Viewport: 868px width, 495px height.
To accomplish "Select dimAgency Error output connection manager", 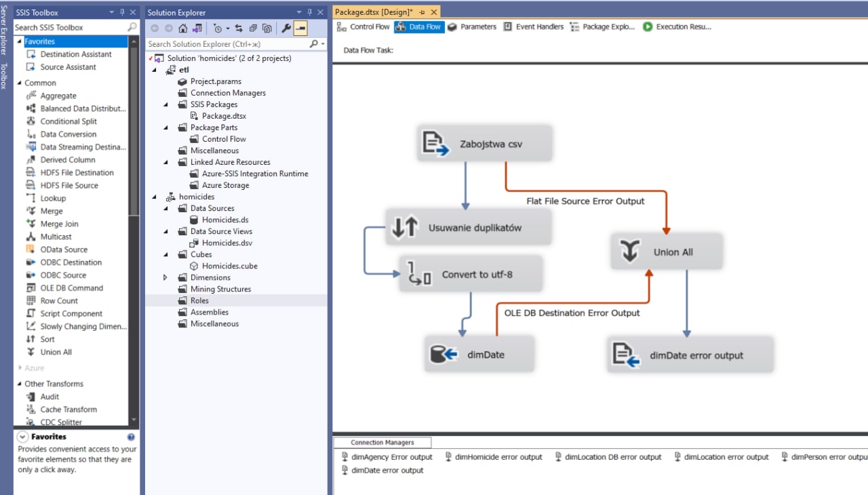I will [387, 457].
